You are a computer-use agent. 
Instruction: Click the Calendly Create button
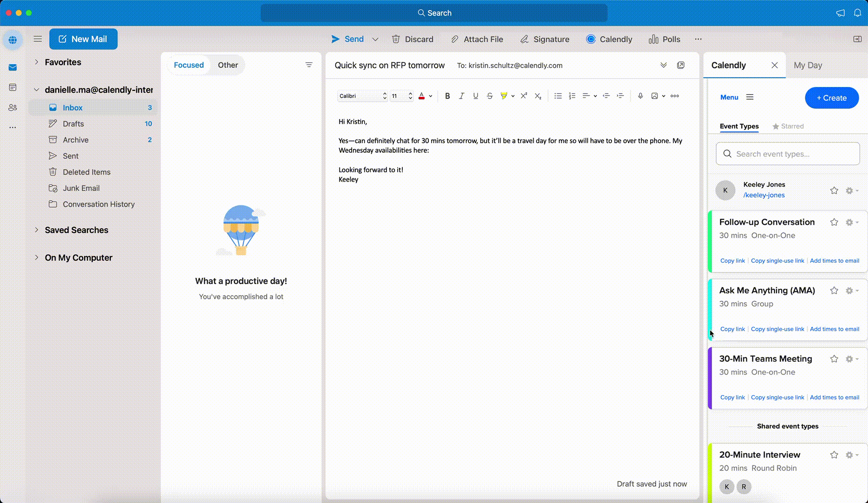click(x=832, y=98)
